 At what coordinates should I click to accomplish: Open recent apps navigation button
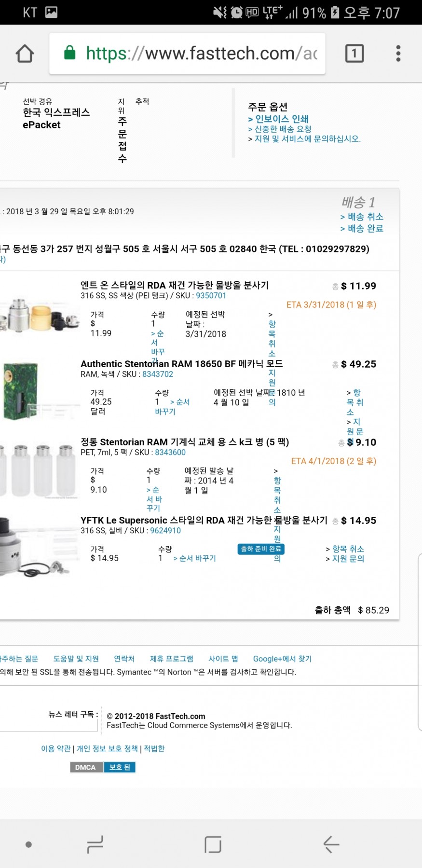click(95, 844)
